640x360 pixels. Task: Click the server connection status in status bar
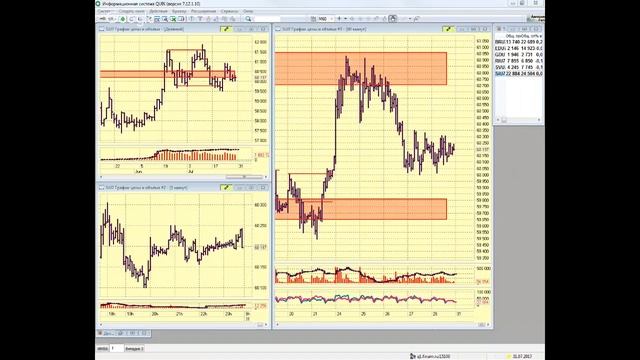click(x=431, y=356)
